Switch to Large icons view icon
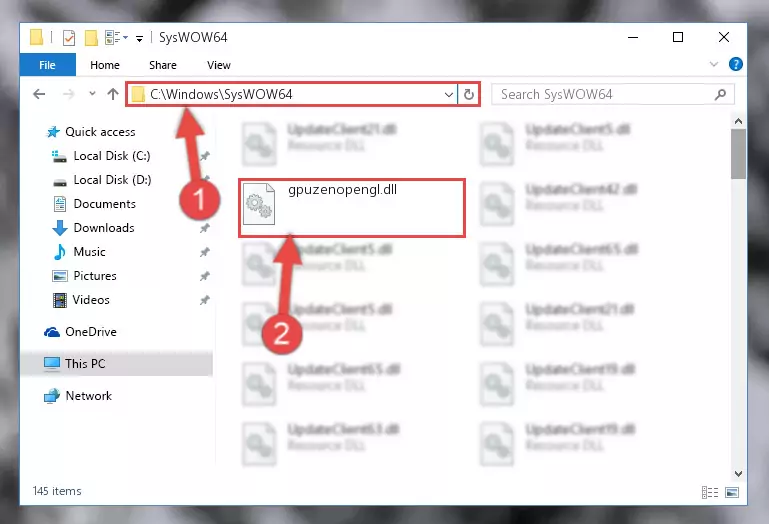This screenshot has width=769, height=524. pyautogui.click(x=732, y=492)
